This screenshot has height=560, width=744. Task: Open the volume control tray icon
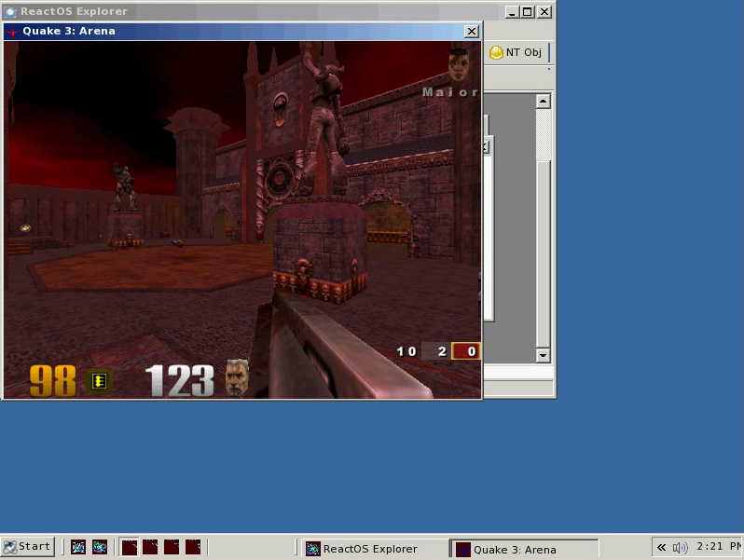tap(680, 548)
